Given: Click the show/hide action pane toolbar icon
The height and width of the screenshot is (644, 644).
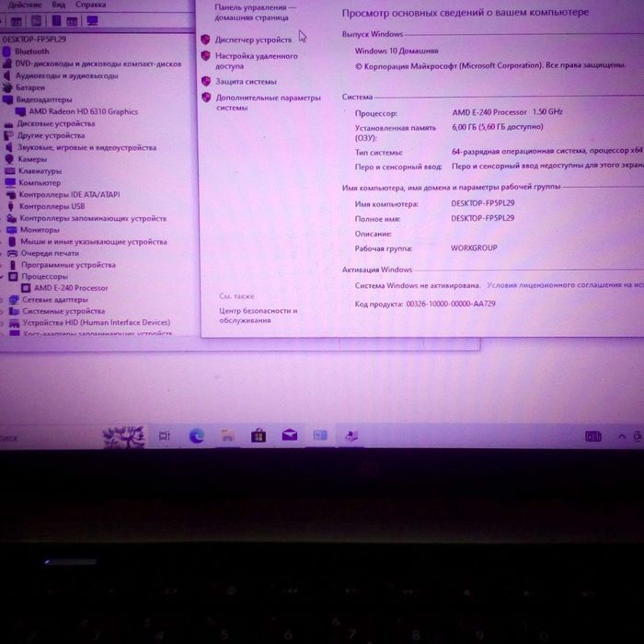Looking at the screenshot, I should pyautogui.click(x=72, y=21).
